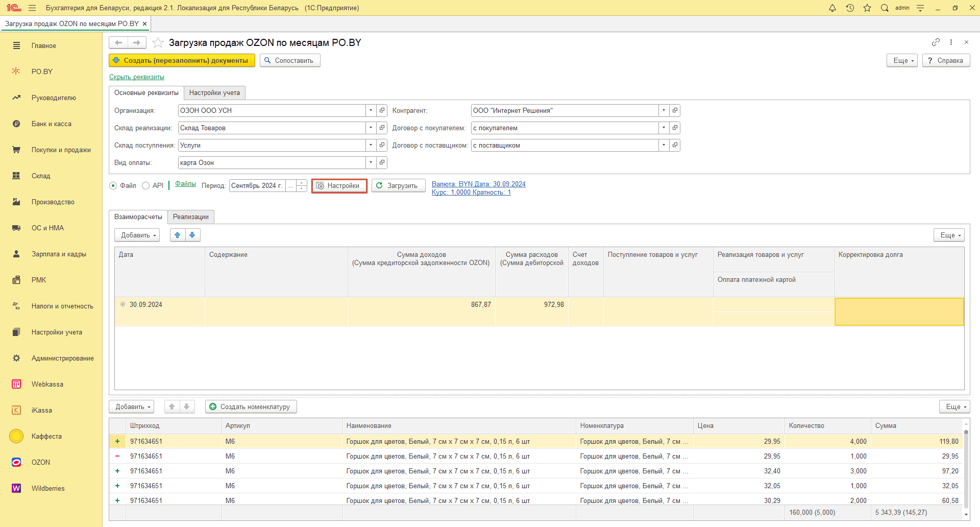This screenshot has height=527, width=980.
Task: Select the Файл radio button
Action: (x=113, y=186)
